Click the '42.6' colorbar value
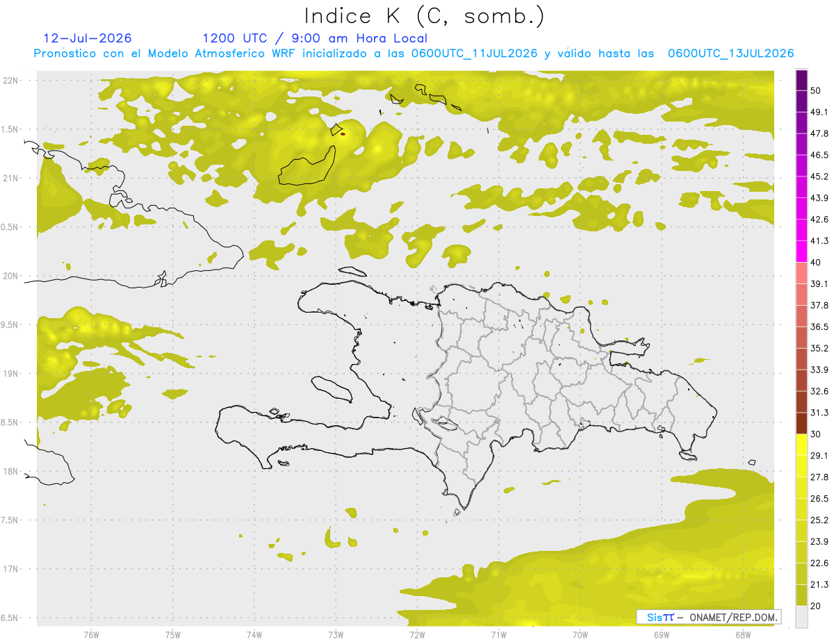This screenshot has height=644, width=834. click(819, 220)
